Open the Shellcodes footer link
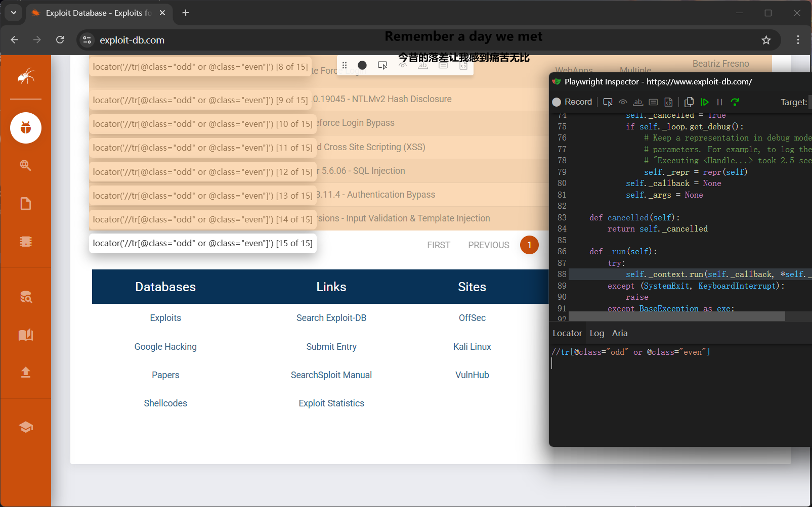This screenshot has height=507, width=812. point(165,403)
